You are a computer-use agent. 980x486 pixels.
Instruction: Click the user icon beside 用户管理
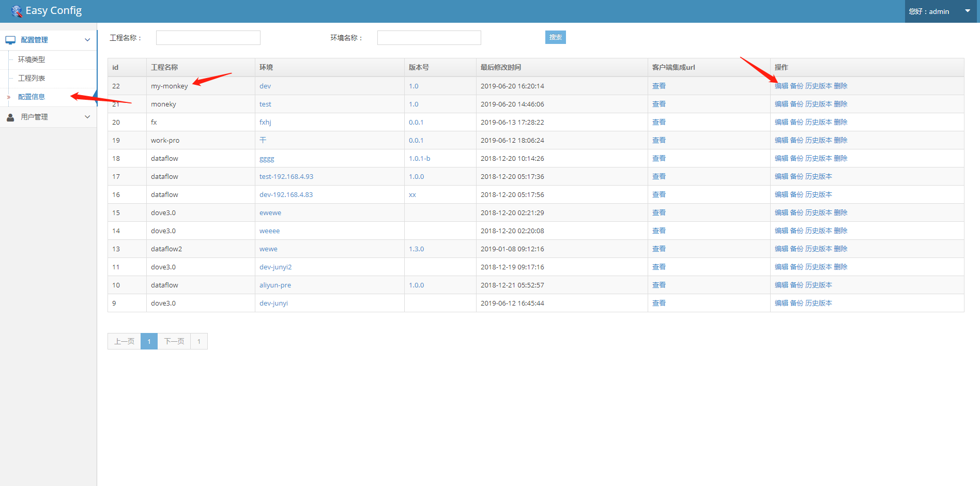10,117
